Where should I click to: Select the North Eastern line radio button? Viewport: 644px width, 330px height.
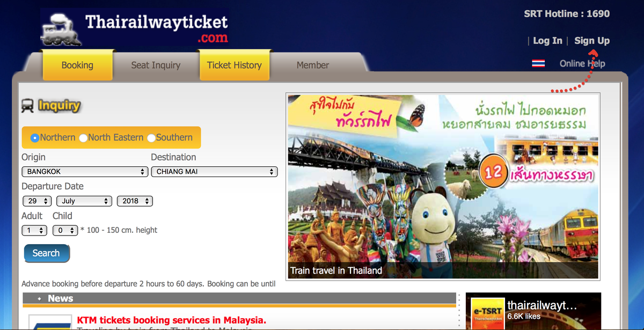pyautogui.click(x=83, y=138)
